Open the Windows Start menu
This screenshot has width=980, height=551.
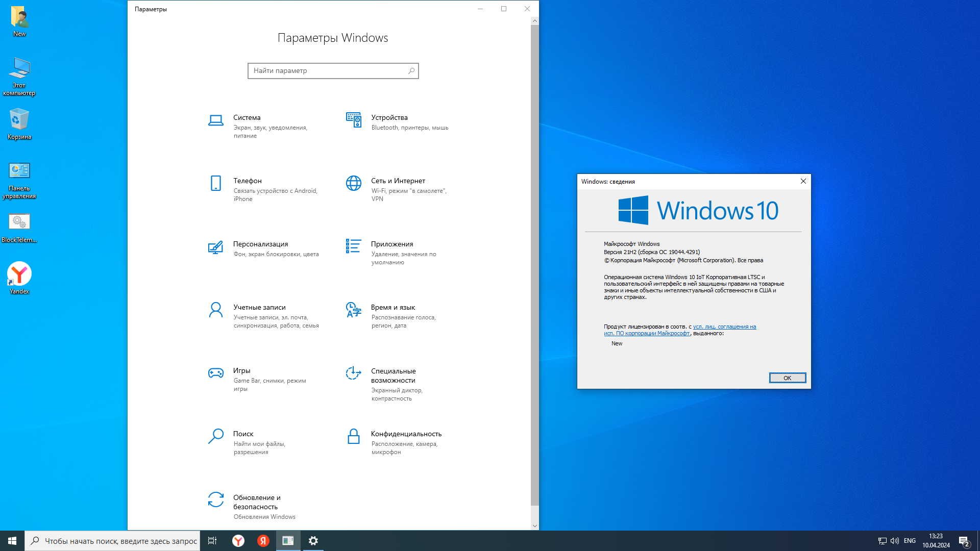12,541
